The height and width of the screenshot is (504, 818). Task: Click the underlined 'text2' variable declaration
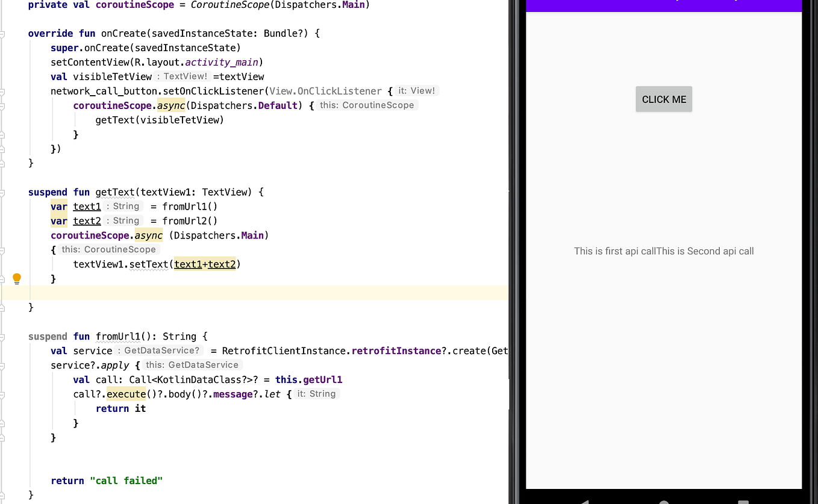tap(87, 221)
